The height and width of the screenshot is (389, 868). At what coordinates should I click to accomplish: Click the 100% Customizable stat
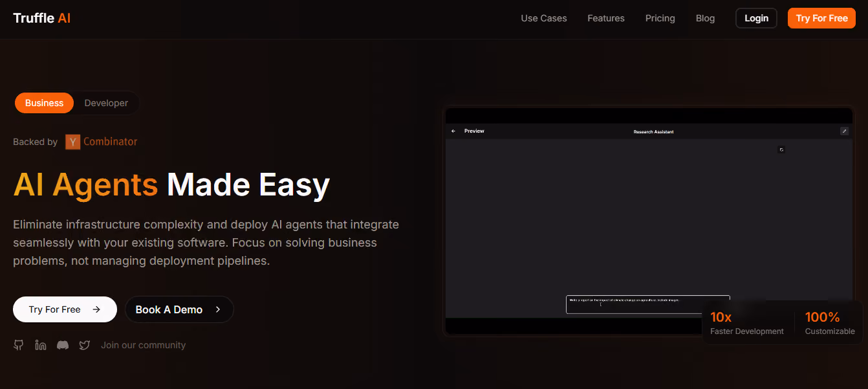(830, 323)
